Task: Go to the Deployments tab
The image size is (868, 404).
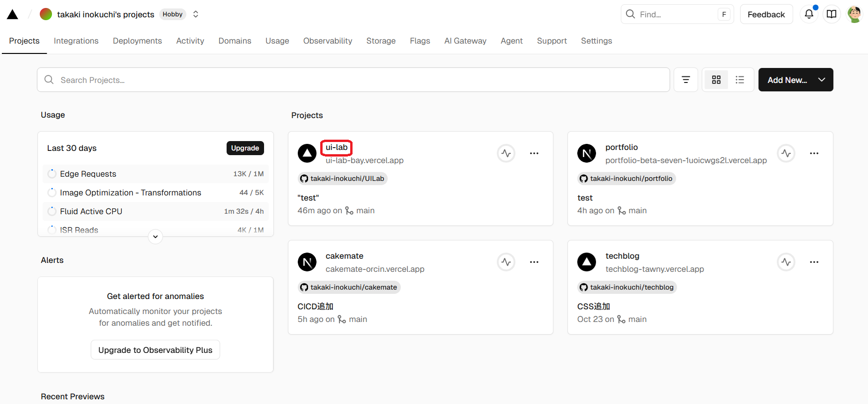Action: tap(137, 41)
